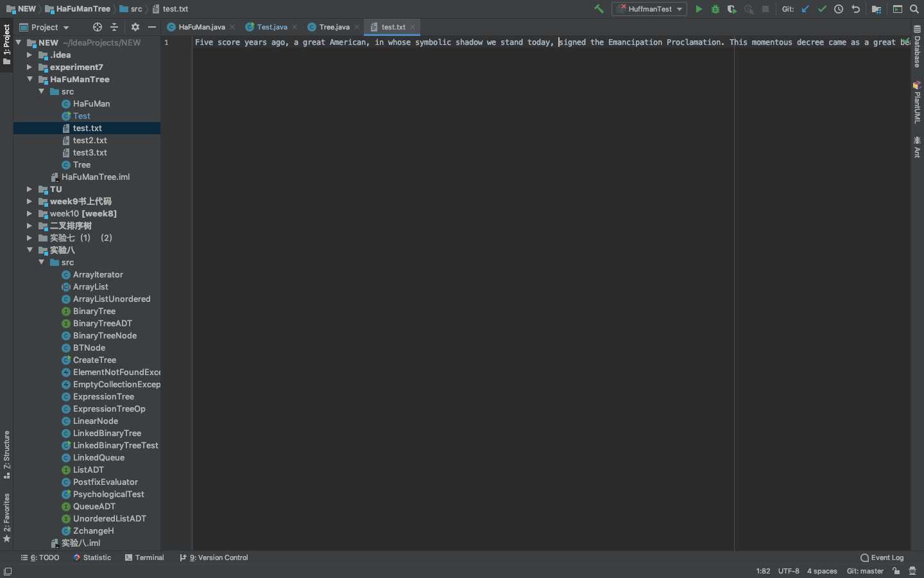Click HaFuManTree in the breadcrumb bar
This screenshot has width=924, height=578.
tap(78, 9)
